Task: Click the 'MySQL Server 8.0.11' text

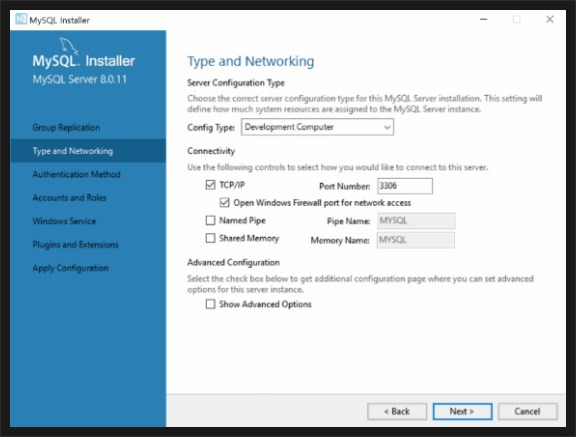Action: coord(80,79)
